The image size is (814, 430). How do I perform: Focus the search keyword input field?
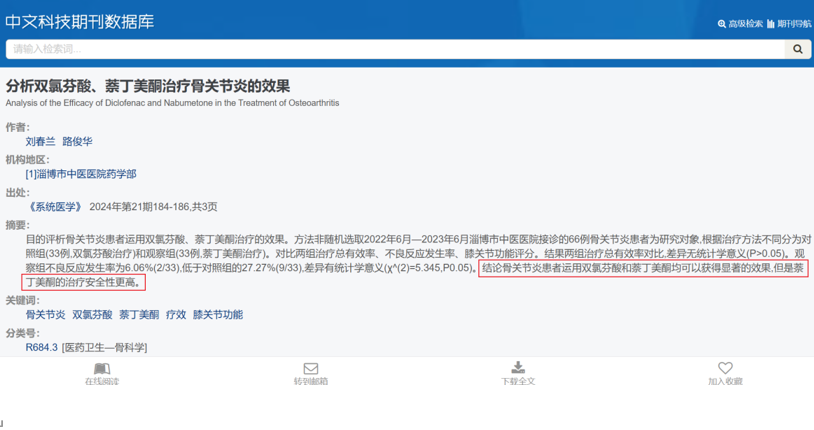[x=395, y=49]
